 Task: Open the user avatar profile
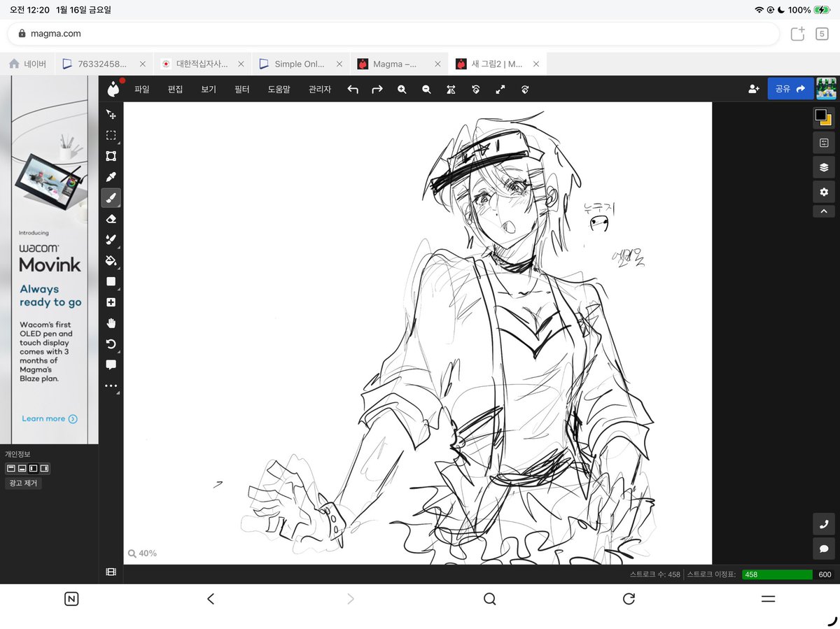click(x=827, y=89)
